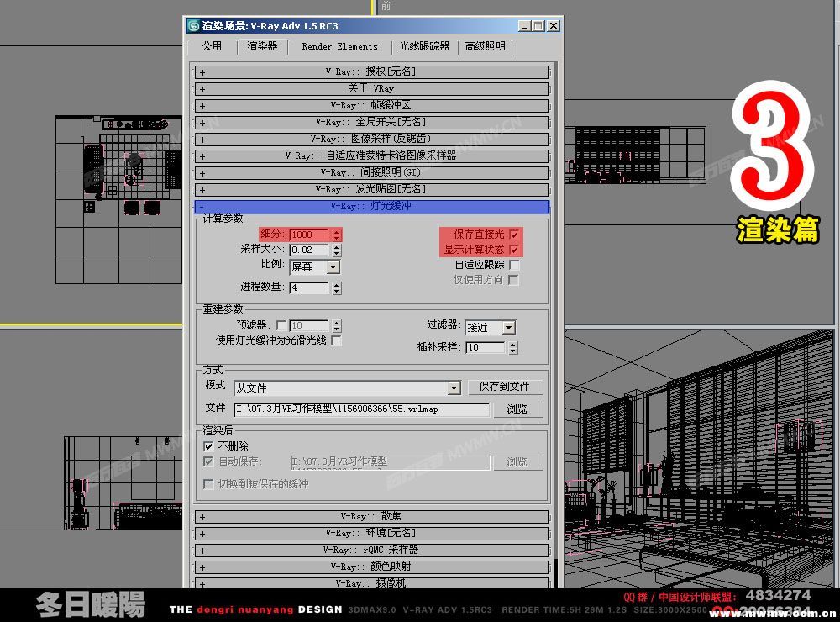Enable the 自适应跟踪 checkbox
The width and height of the screenshot is (840, 622).
tap(514, 265)
